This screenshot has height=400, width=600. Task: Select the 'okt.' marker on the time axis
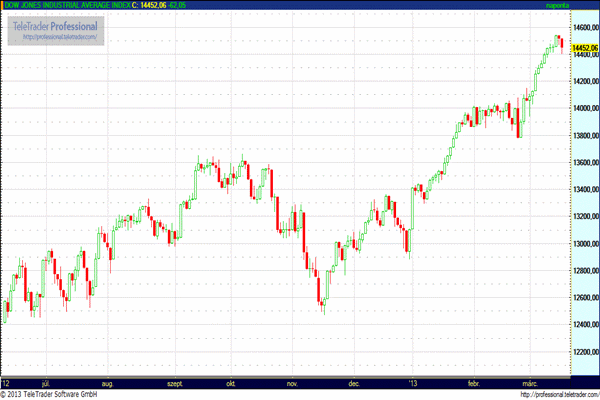[x=233, y=382]
